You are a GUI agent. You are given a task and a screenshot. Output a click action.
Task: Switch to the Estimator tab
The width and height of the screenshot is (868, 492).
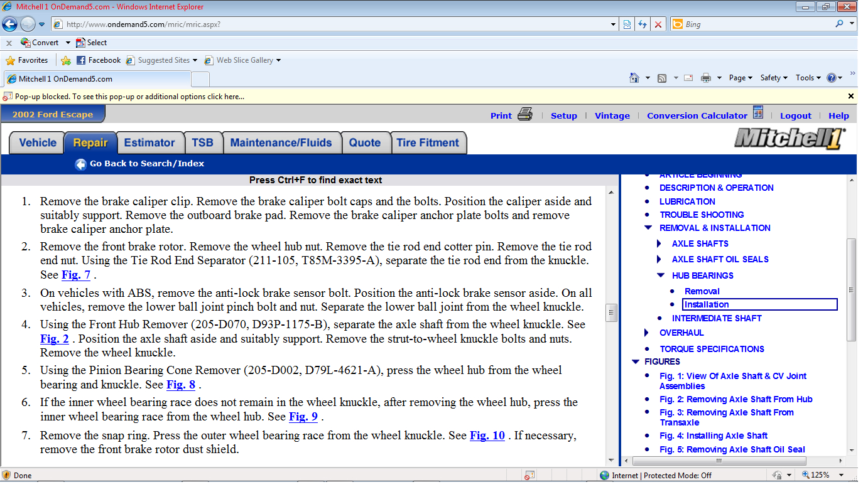[x=149, y=142]
